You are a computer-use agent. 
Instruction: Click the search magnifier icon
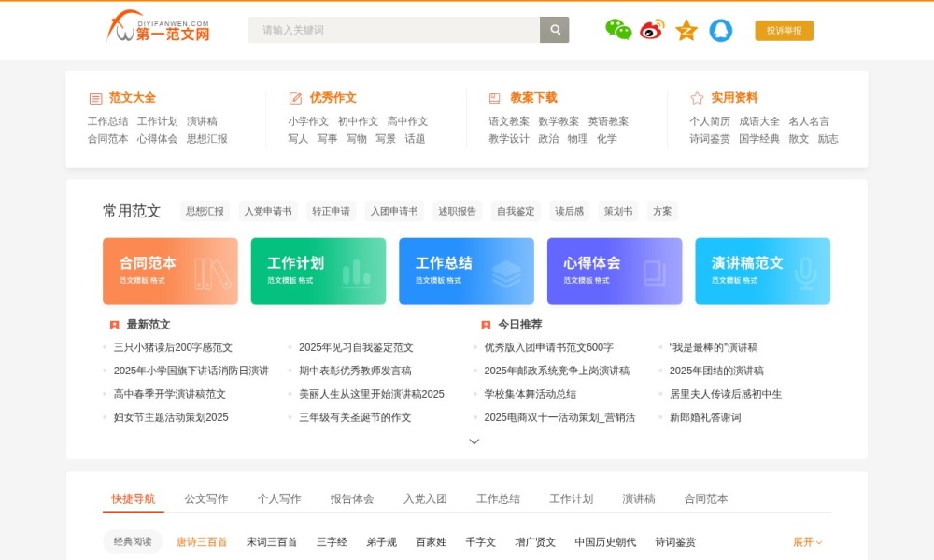pyautogui.click(x=554, y=29)
